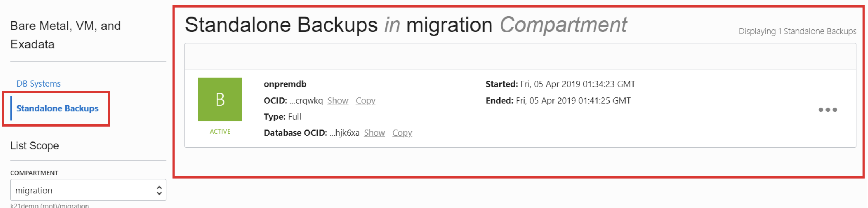Copy the backup OCID ending crqwkq
The image size is (868, 208).
pos(365,101)
